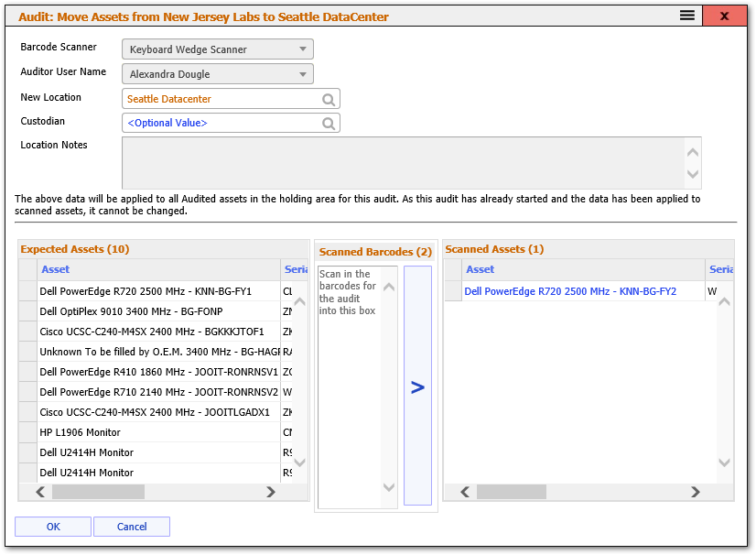756x555 pixels.
Task: Click the down arrow on Scanned Barcodes scrollbar
Action: tap(388, 488)
